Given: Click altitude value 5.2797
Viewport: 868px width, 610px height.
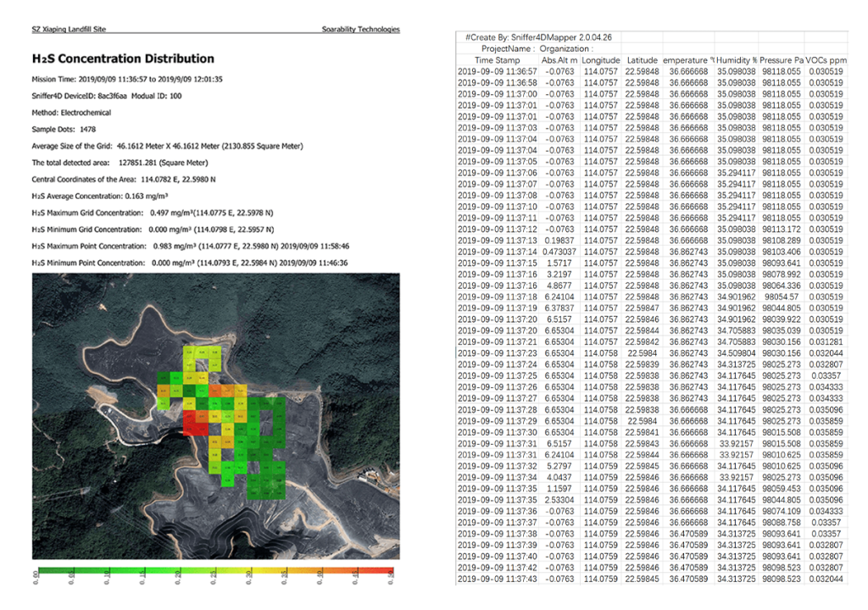Looking at the screenshot, I should pyautogui.click(x=559, y=466).
